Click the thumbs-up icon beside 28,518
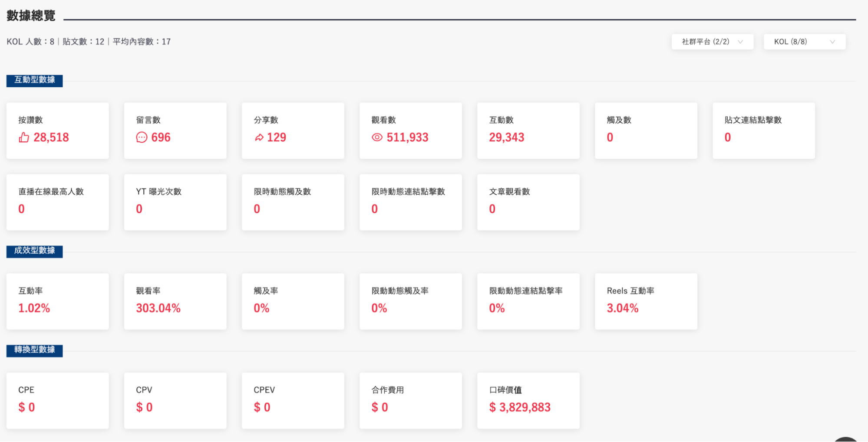The width and height of the screenshot is (868, 442). pos(24,138)
